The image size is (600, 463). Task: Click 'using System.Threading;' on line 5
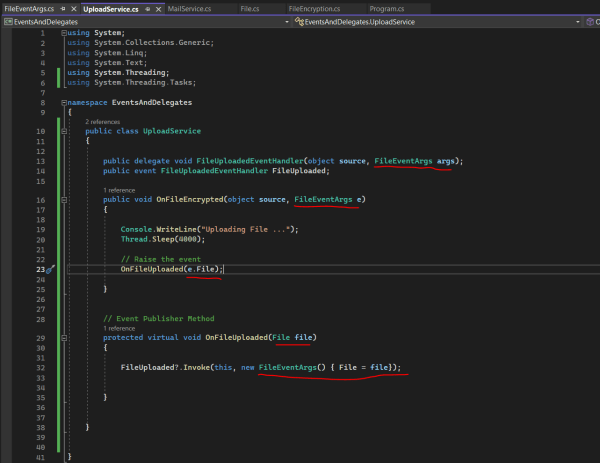coord(118,73)
